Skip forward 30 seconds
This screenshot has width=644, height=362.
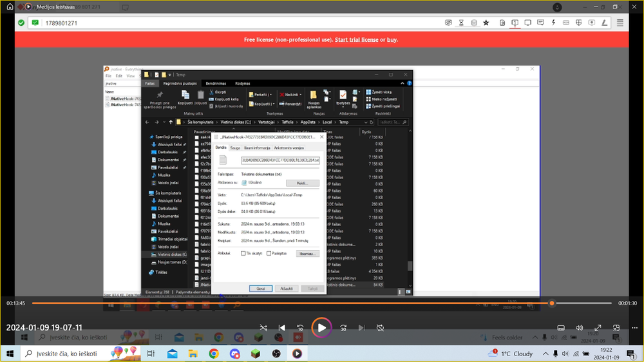coord(343,328)
